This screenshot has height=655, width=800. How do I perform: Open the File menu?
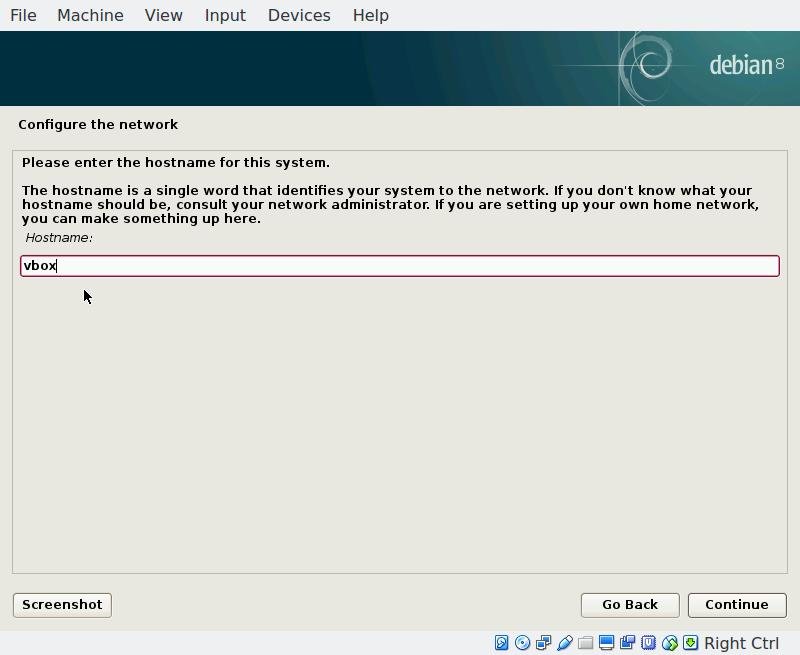23,15
